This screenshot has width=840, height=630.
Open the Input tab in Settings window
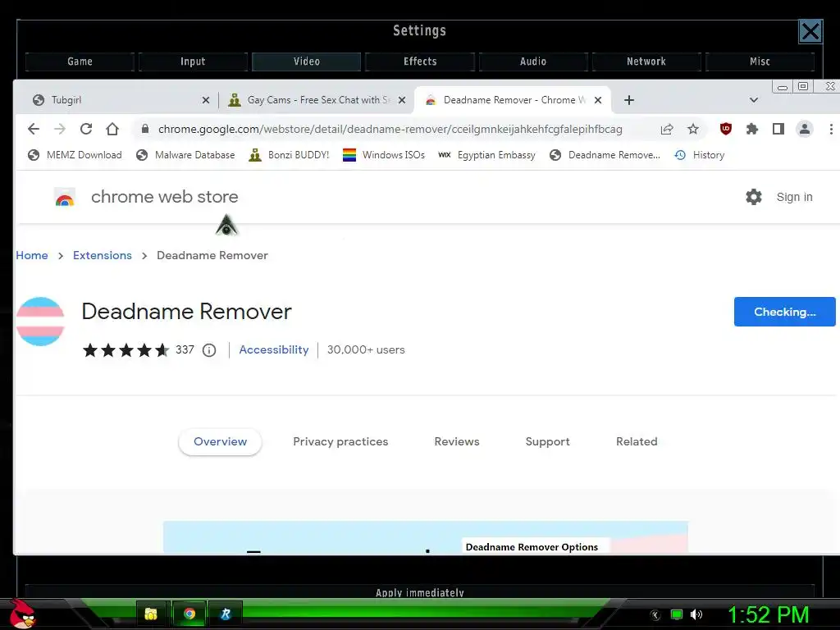pos(193,62)
